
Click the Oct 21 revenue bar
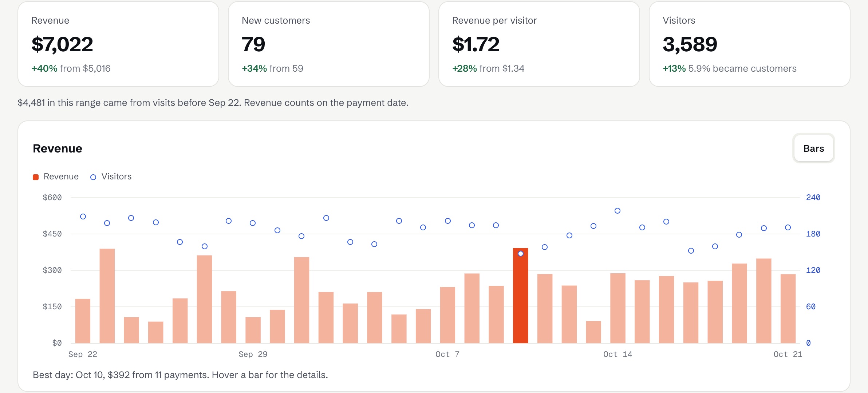788,309
